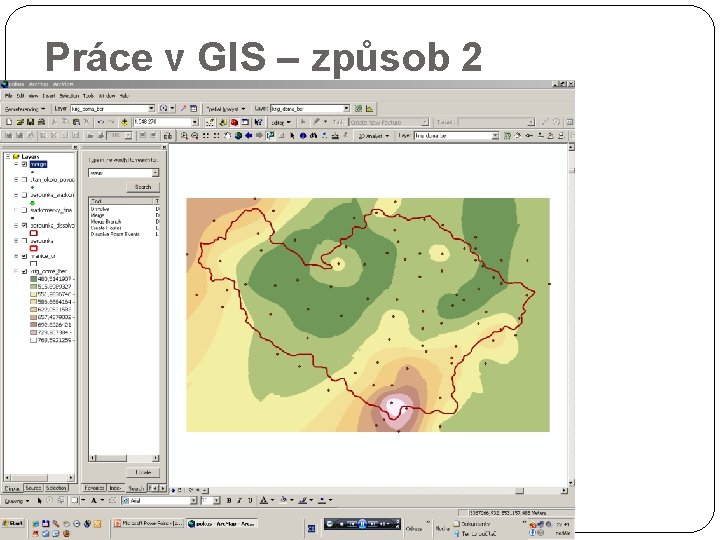
Task: Toggle the sarounka_dosoko layer checkbox
Action: 25,225
